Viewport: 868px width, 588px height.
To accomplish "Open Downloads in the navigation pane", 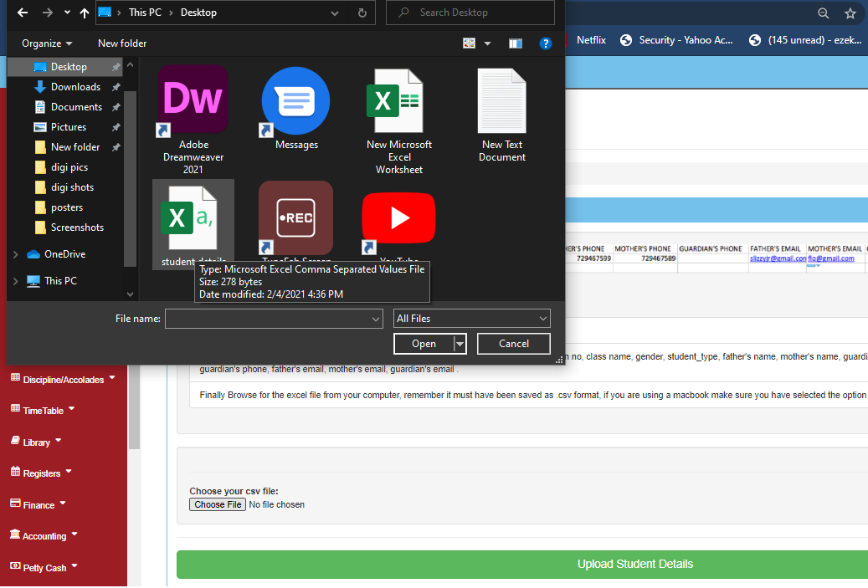I will (75, 87).
